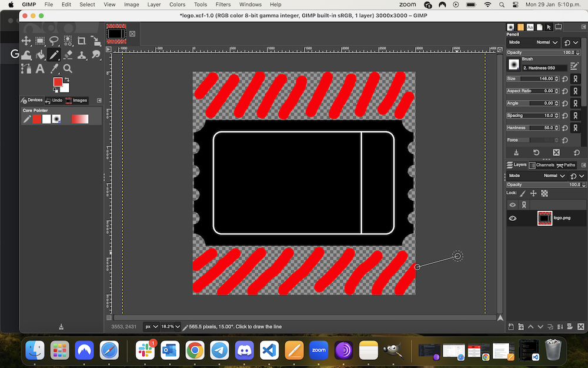
Task: Open the Undo history tab
Action: point(54,101)
